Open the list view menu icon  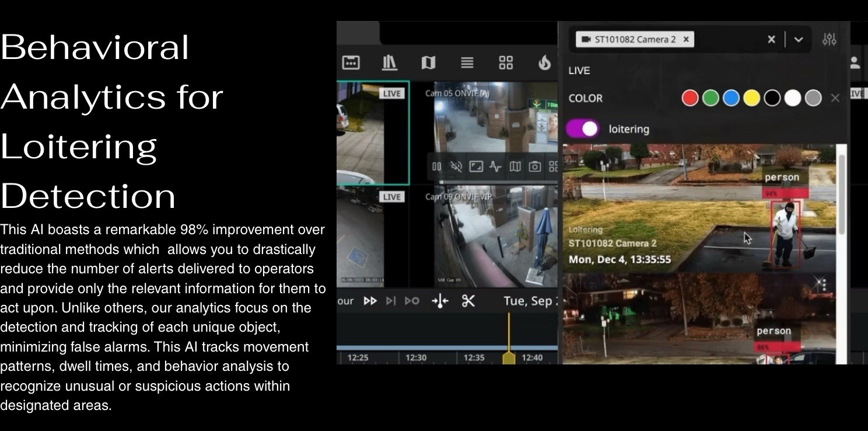pos(467,62)
